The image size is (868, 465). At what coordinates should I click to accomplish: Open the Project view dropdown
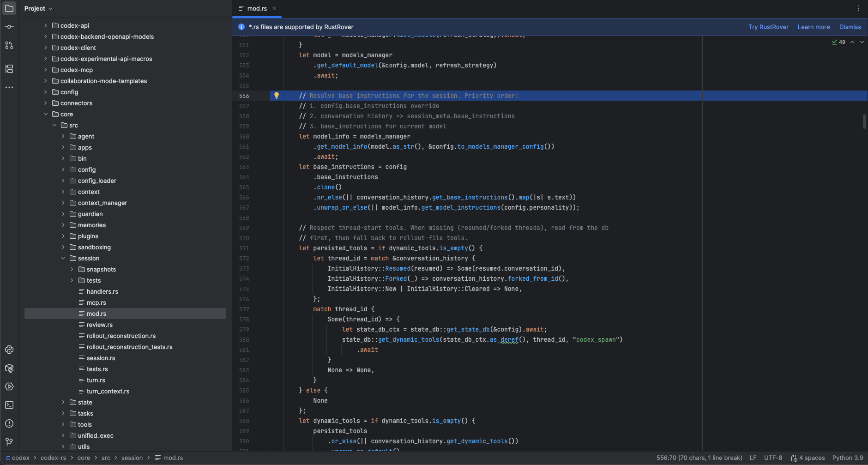pos(38,8)
